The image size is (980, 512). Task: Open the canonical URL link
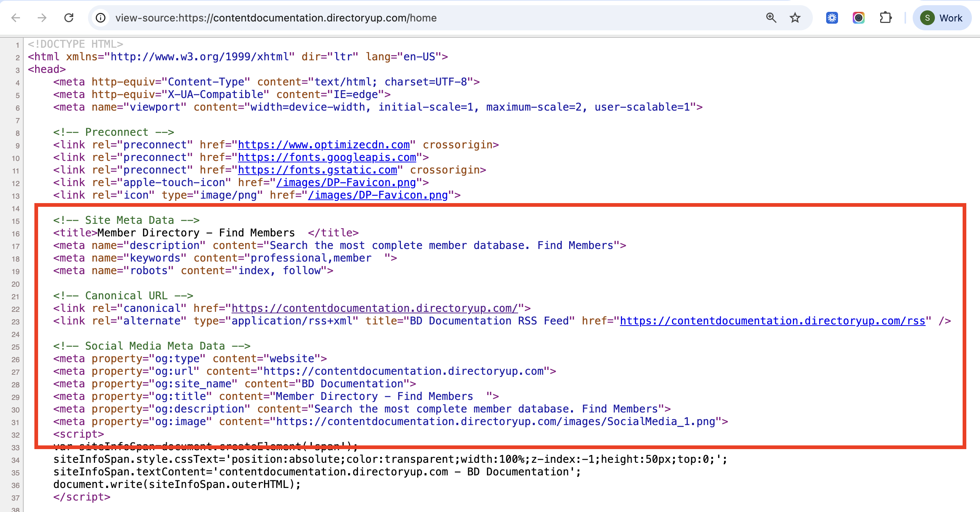pos(374,308)
